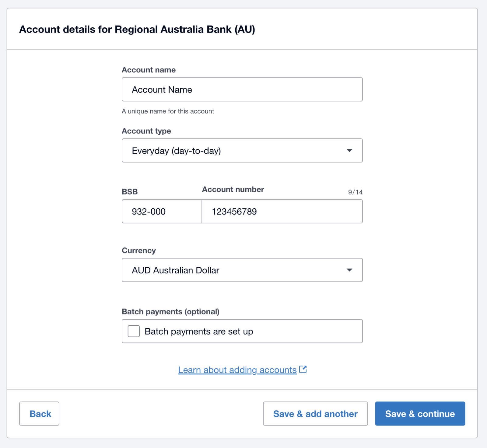Click the 9/14 character counter
The image size is (487, 448).
356,192
